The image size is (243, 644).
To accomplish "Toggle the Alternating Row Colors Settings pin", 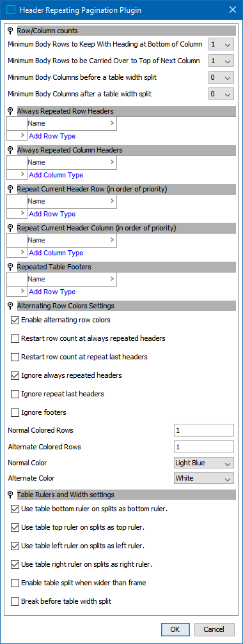I will (11, 306).
